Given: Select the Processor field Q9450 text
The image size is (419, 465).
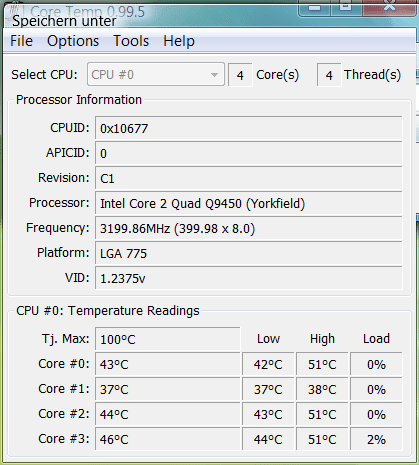Looking at the screenshot, I should point(223,204).
